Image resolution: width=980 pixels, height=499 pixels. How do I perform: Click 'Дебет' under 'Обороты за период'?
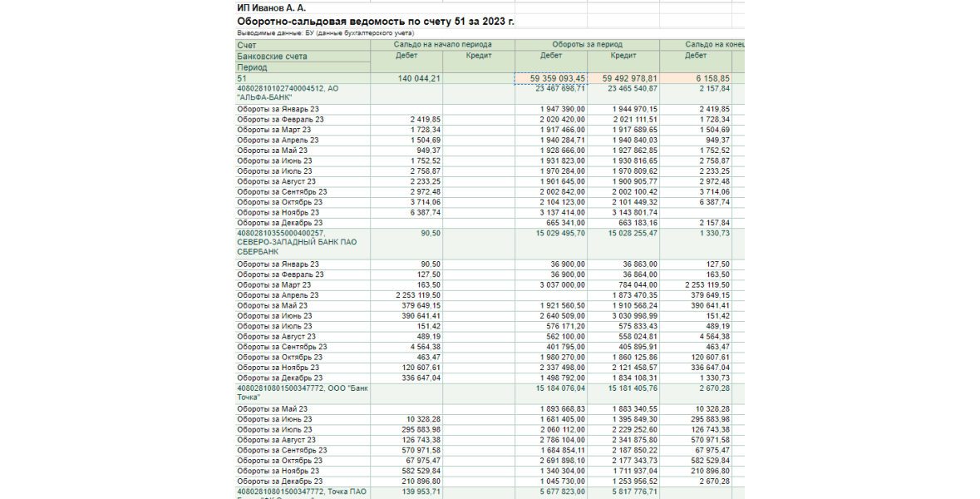[550, 56]
